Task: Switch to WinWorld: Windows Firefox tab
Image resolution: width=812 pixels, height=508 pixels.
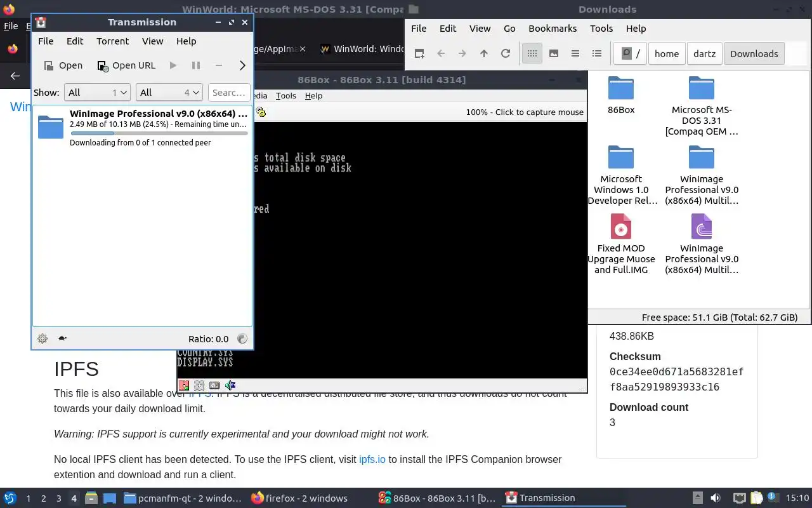Action: (x=362, y=49)
